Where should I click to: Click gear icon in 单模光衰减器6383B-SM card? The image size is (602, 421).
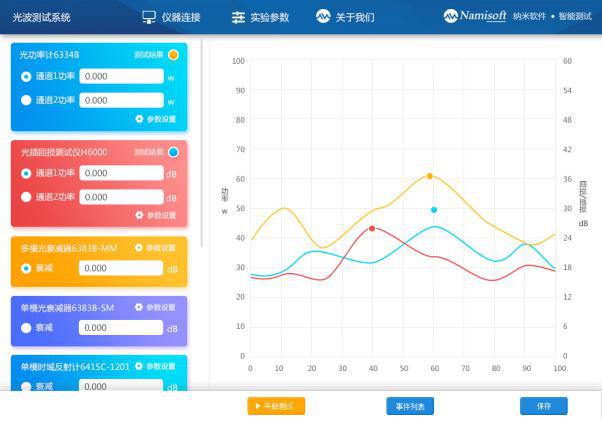139,307
